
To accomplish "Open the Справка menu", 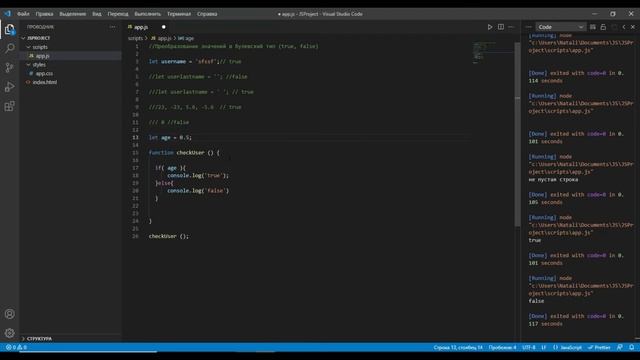I will click(207, 14).
